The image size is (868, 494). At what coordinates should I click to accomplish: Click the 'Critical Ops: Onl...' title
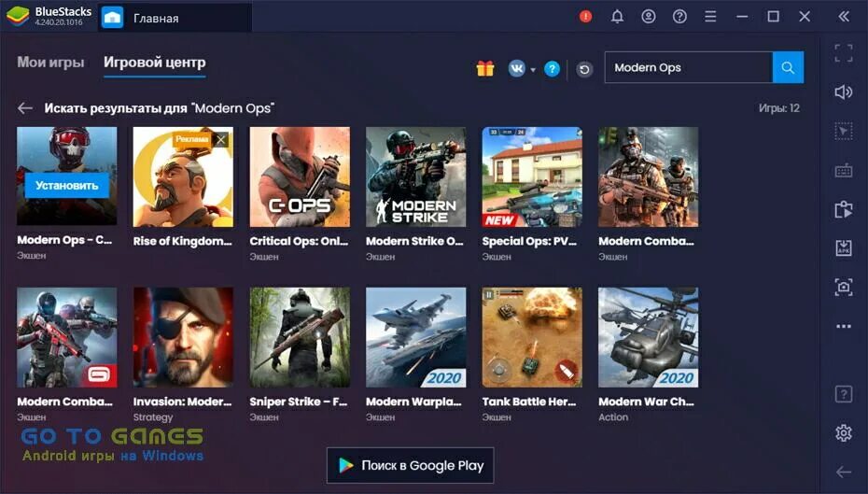(299, 241)
